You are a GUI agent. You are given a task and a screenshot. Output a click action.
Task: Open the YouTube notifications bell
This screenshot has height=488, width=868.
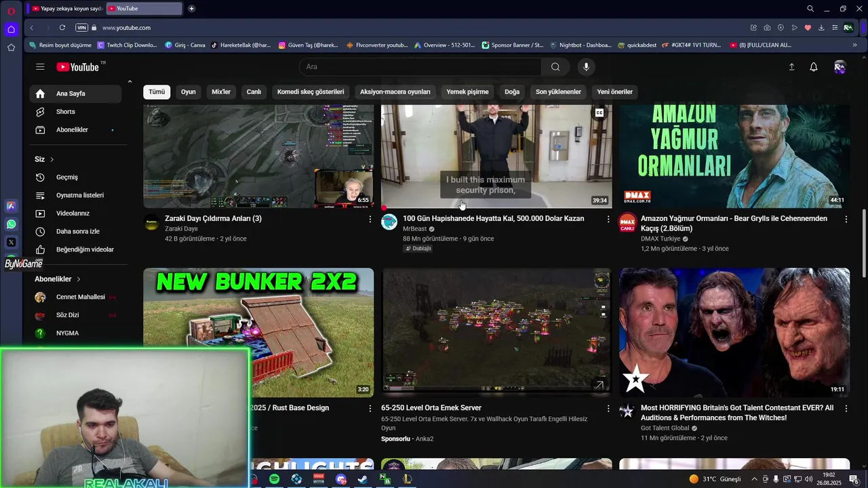click(814, 66)
